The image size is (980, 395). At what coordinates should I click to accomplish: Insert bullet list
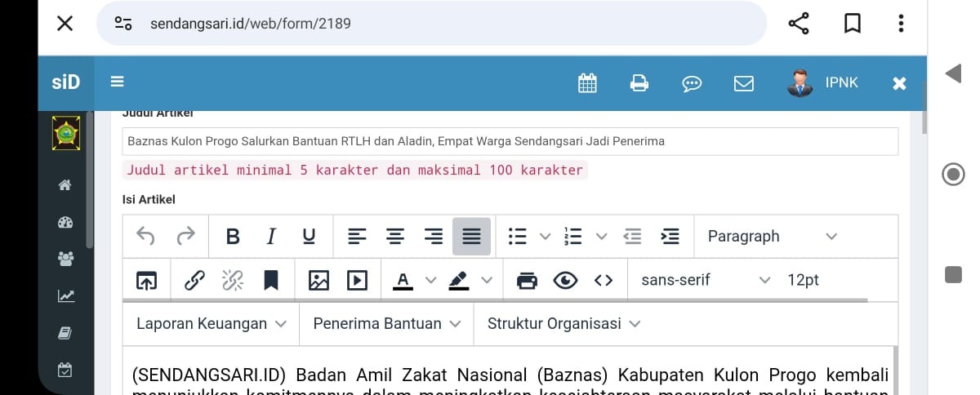517,237
